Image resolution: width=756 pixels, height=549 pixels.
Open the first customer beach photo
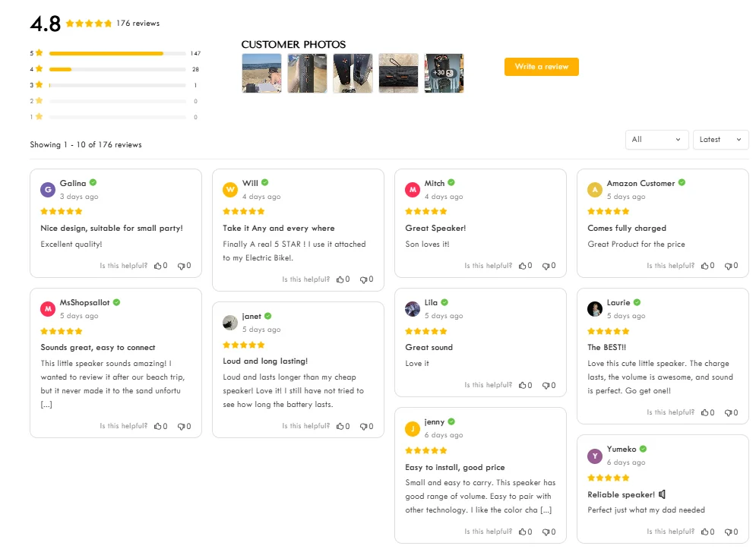click(261, 73)
